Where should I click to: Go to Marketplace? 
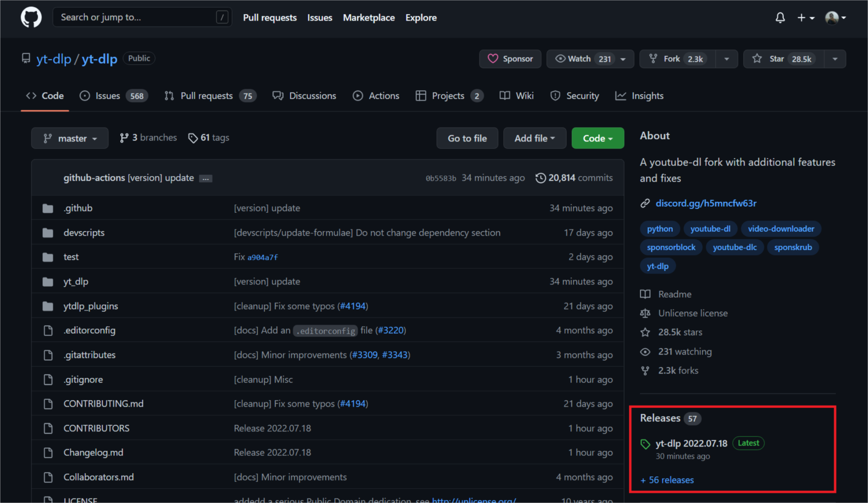pos(368,18)
